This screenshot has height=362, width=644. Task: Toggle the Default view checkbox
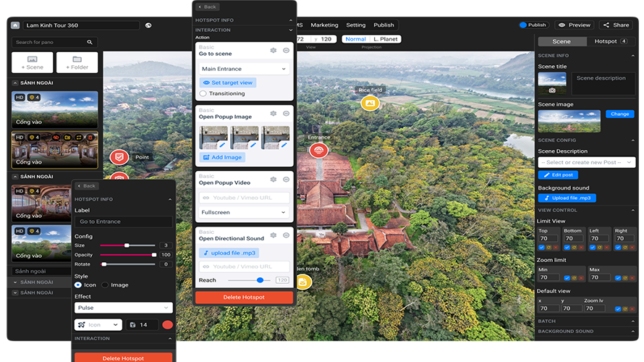pyautogui.click(x=618, y=309)
